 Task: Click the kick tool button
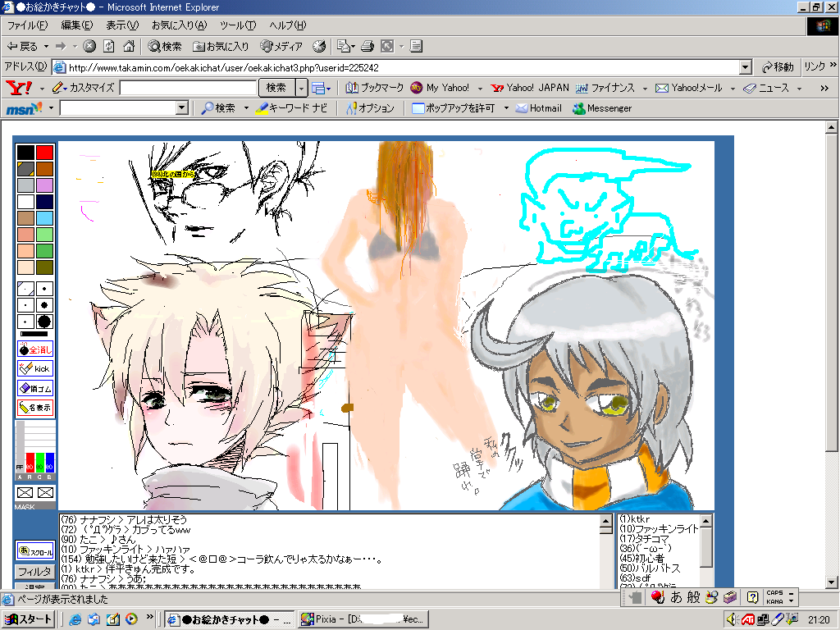(x=35, y=368)
